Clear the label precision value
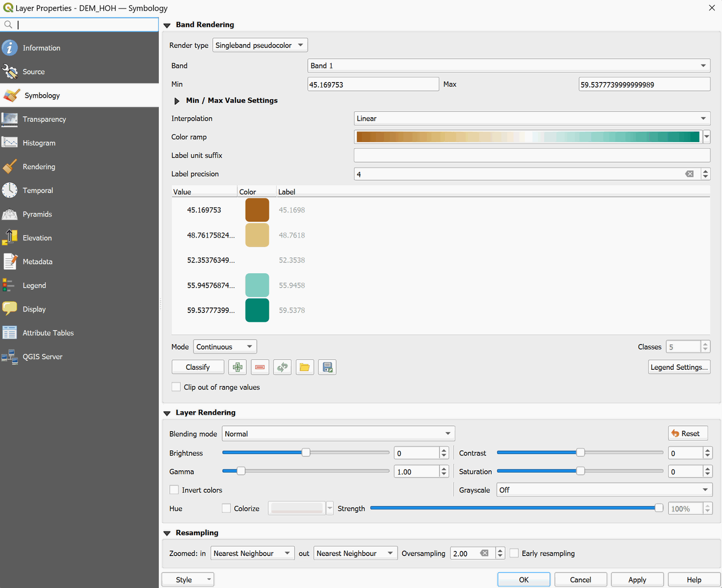Screen dimensions: 722x588 coord(690,174)
